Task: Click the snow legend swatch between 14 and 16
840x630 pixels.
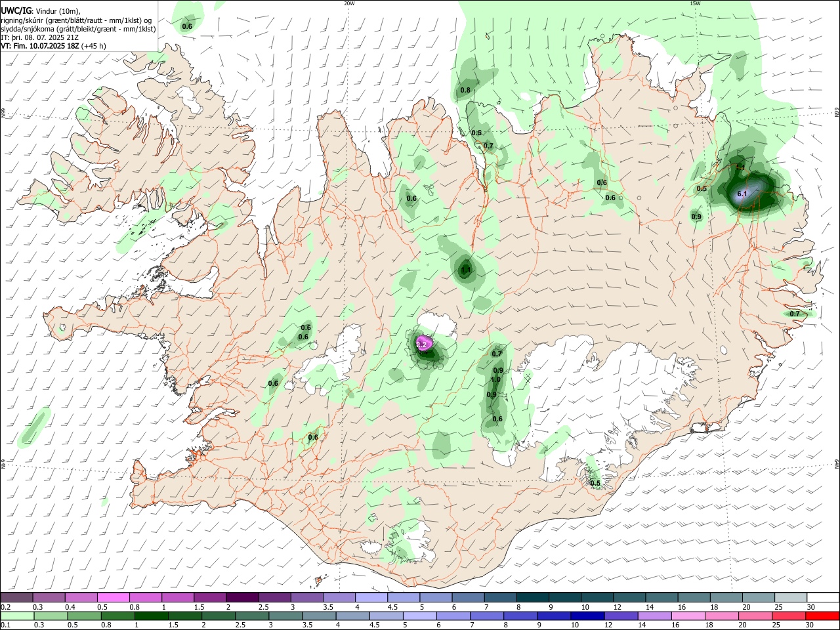Action: click(x=662, y=598)
